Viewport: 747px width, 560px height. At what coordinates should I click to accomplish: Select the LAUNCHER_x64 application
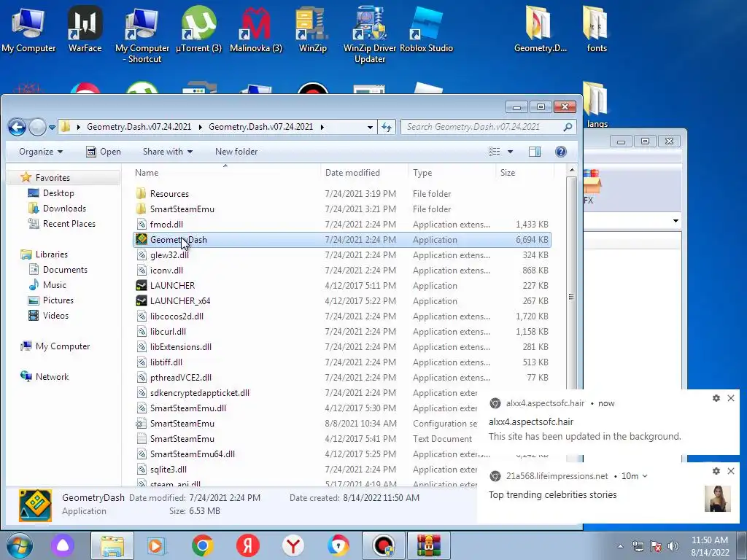341,301
